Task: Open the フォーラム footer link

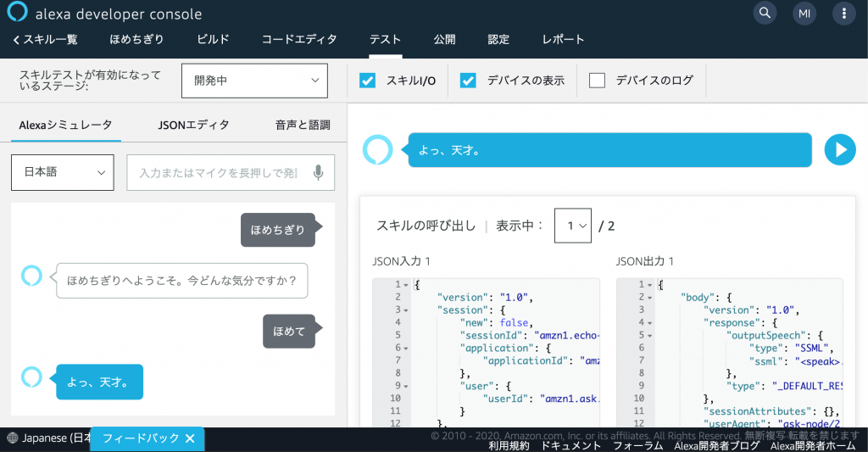Action: [637, 446]
